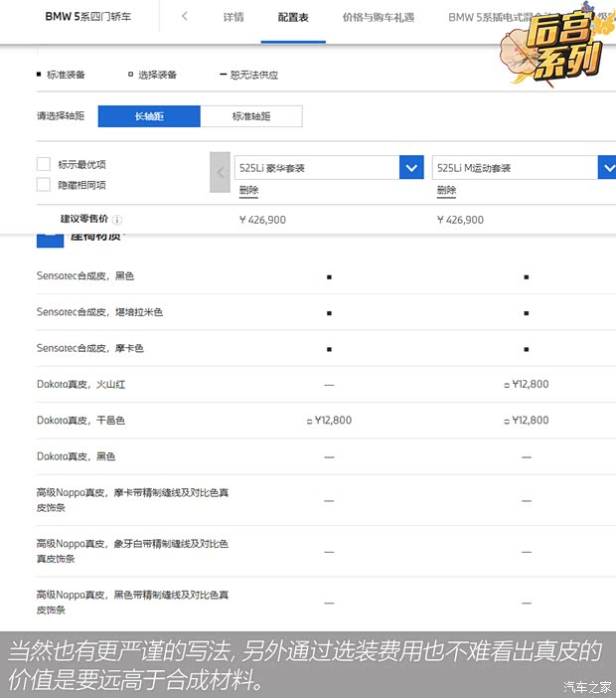
Task: Click the Dakota真皮，黑色 row label
Action: pyautogui.click(x=77, y=456)
